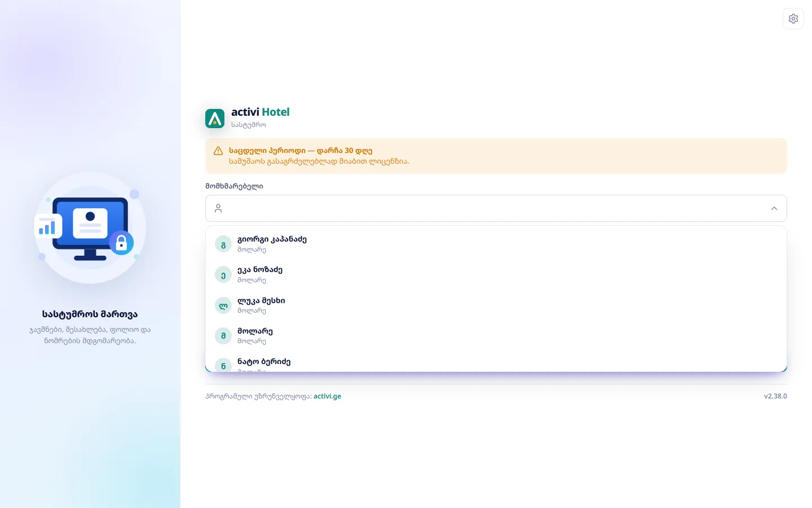Click the warning triangle in trial banner
Viewport: 812px width, 508px height.
click(x=218, y=151)
